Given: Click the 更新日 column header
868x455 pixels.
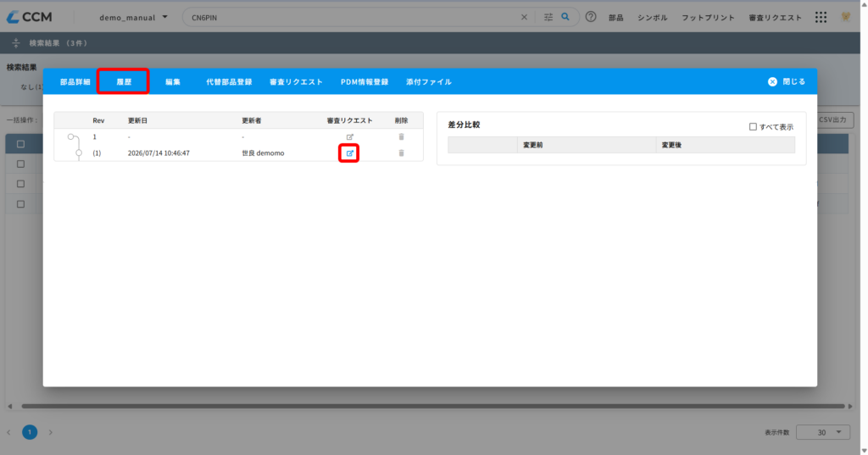Looking at the screenshot, I should pos(138,120).
